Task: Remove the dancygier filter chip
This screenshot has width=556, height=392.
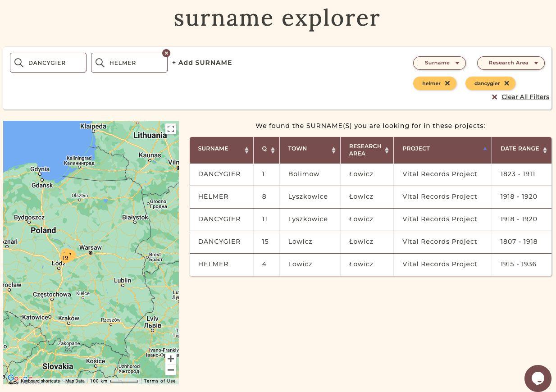Action: coord(506,83)
